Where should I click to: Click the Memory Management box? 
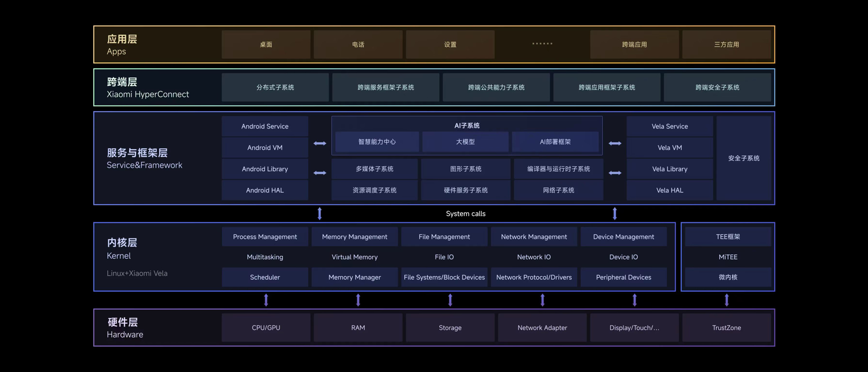[355, 237]
